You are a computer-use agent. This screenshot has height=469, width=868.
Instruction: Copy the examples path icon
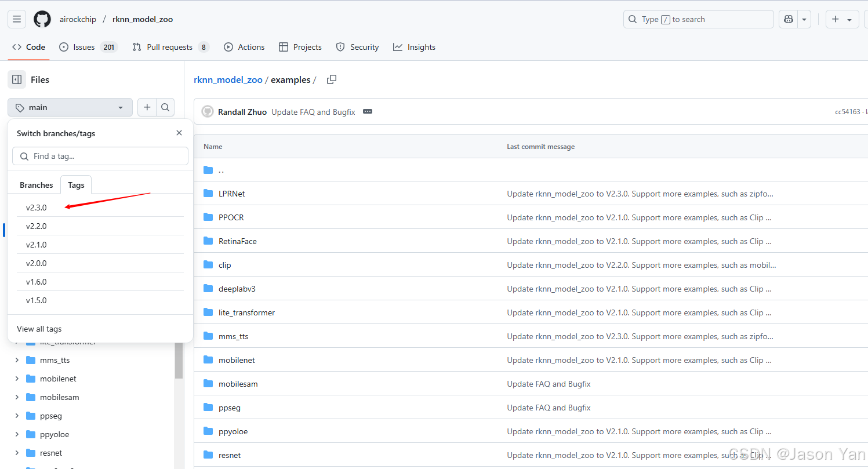(x=332, y=79)
